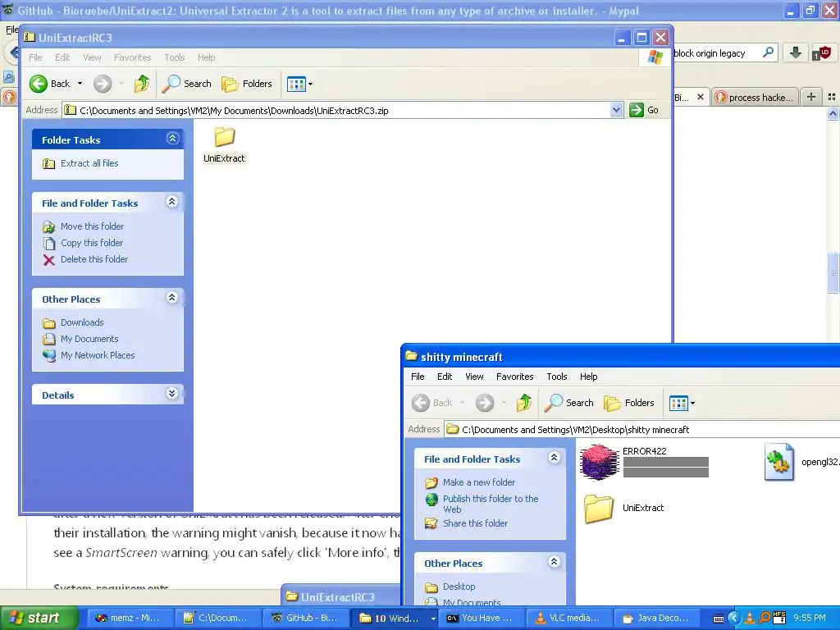The height and width of the screenshot is (630, 840).
Task: Open My Network Places
Action: [98, 355]
